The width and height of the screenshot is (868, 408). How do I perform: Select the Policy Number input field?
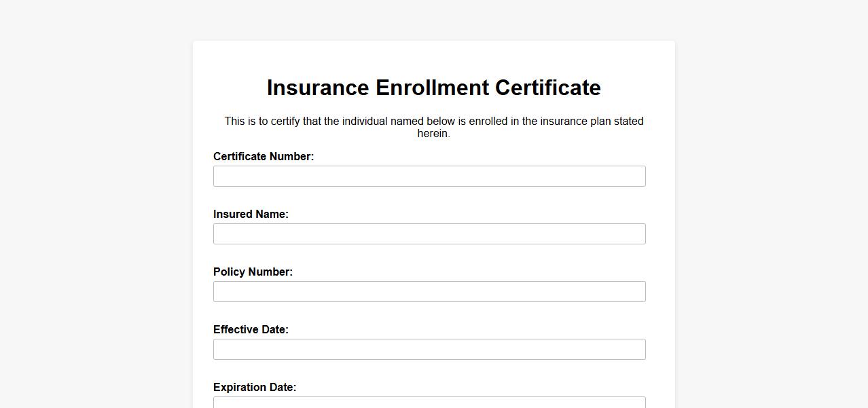[x=429, y=292]
